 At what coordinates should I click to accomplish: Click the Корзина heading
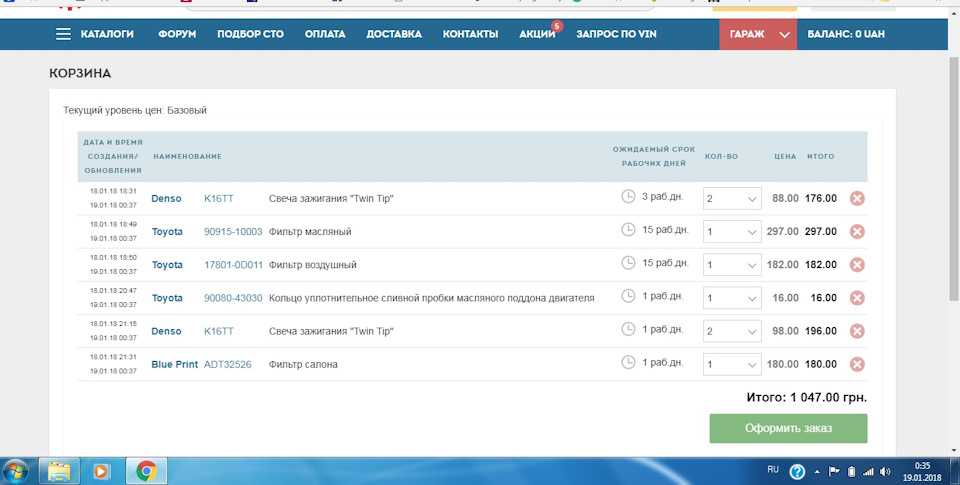coord(80,73)
